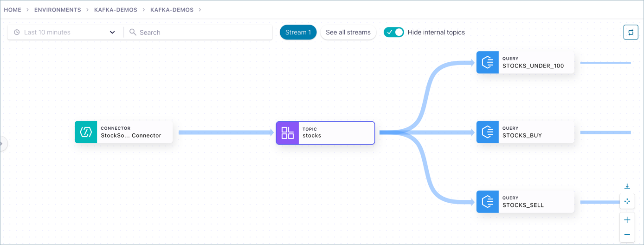Image resolution: width=644 pixels, height=245 pixels.
Task: Click See all streams button
Action: pos(348,32)
